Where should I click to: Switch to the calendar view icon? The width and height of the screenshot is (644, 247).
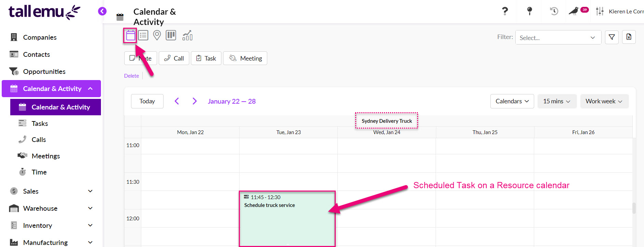click(x=130, y=35)
